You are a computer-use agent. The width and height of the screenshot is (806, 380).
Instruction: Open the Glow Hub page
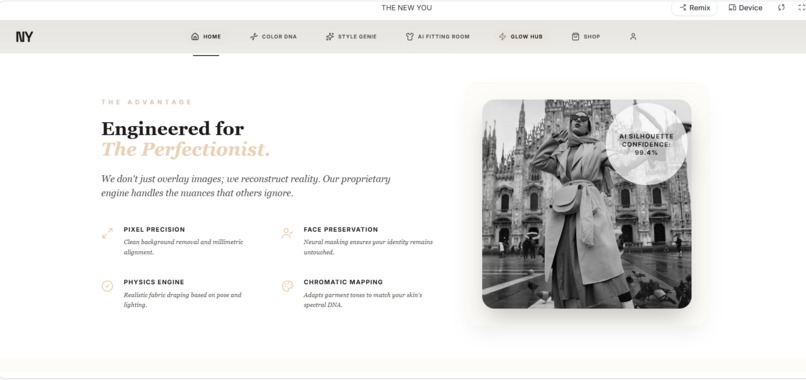tap(520, 37)
